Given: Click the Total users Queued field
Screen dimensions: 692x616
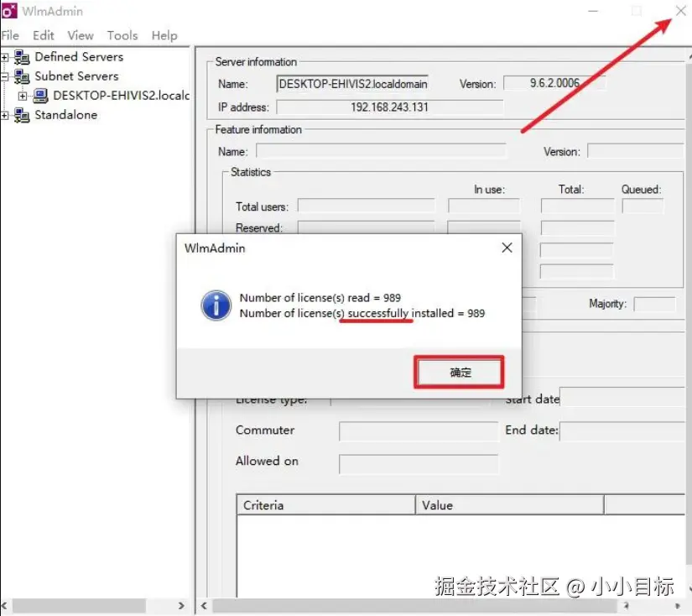Looking at the screenshot, I should coord(643,206).
